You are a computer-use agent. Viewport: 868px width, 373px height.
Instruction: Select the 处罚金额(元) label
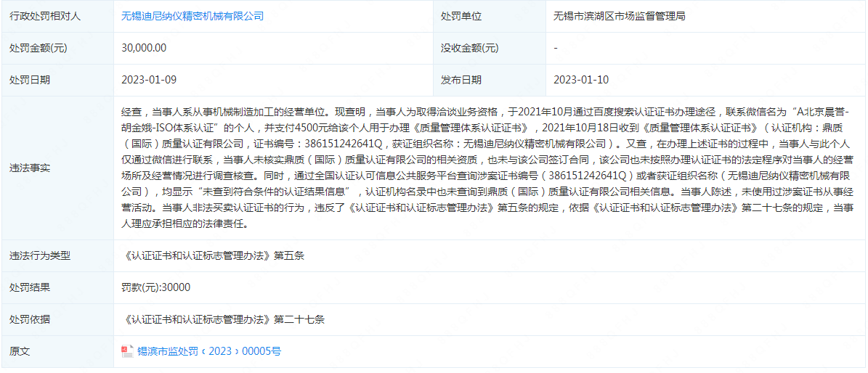pyautogui.click(x=38, y=48)
